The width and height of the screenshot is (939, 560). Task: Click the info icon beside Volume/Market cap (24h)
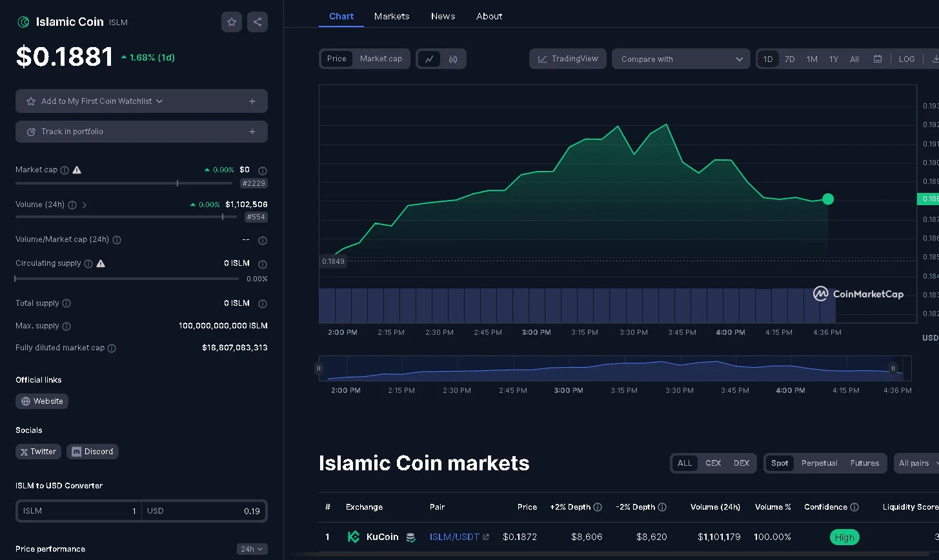(117, 240)
